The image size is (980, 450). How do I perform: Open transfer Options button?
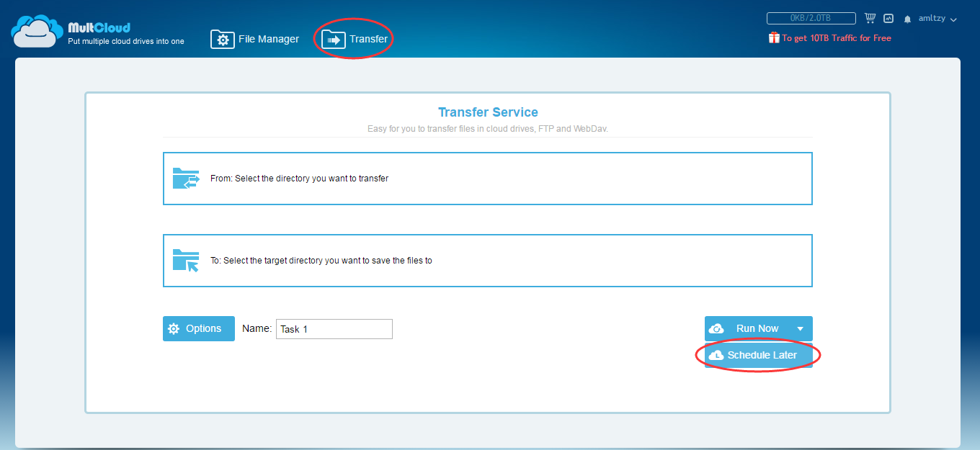(199, 328)
